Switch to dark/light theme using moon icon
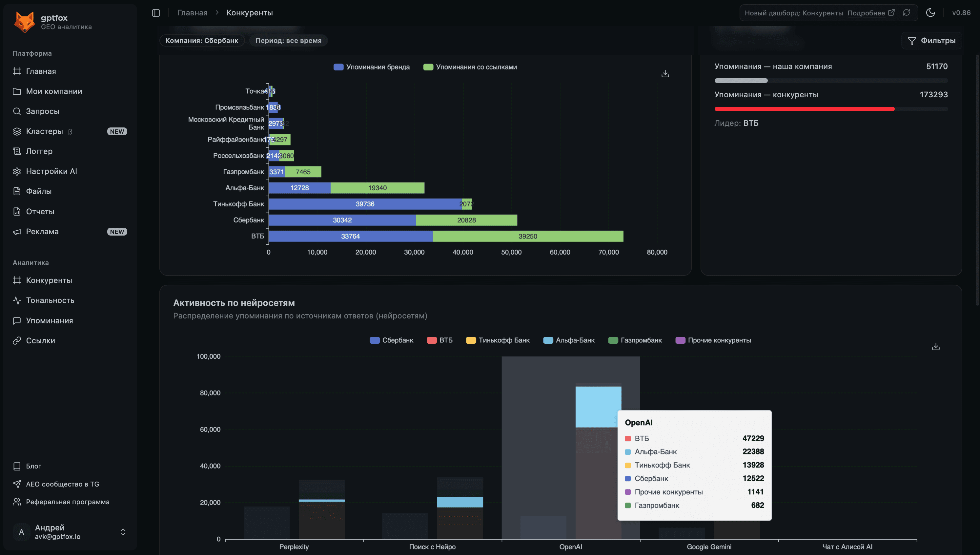This screenshot has width=980, height=555. pos(930,12)
